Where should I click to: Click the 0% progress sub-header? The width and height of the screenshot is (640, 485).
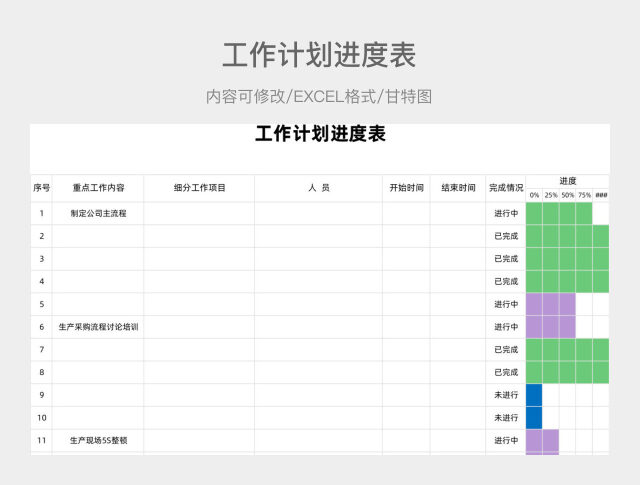[x=534, y=195]
